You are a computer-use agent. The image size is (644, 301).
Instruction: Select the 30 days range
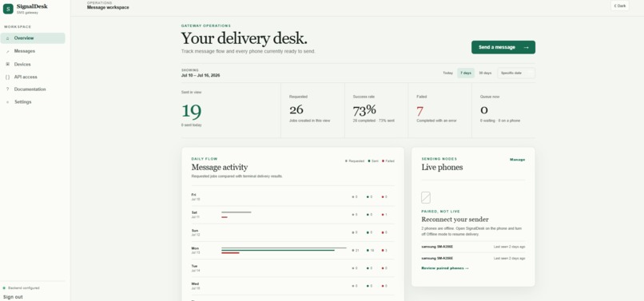[485, 73]
